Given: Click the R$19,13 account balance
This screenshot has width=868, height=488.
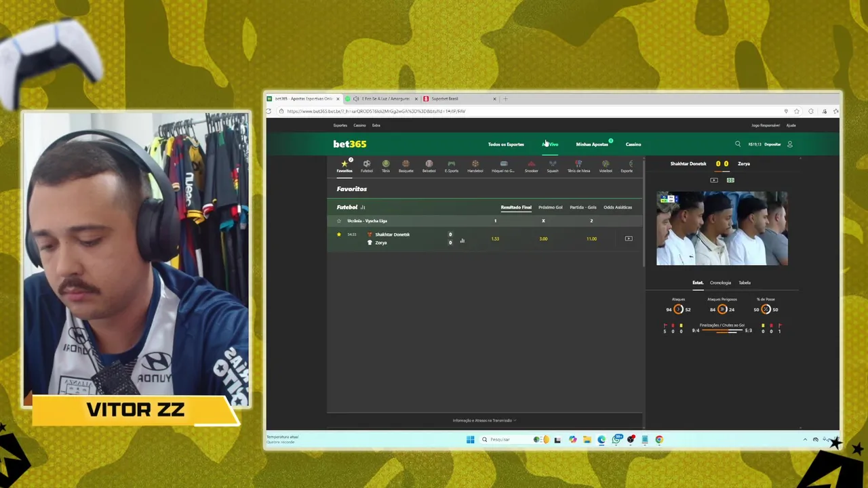Looking at the screenshot, I should point(755,144).
